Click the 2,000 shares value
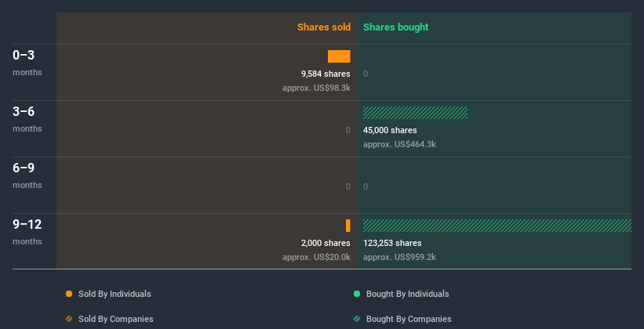The width and height of the screenshot is (644, 329). point(326,243)
